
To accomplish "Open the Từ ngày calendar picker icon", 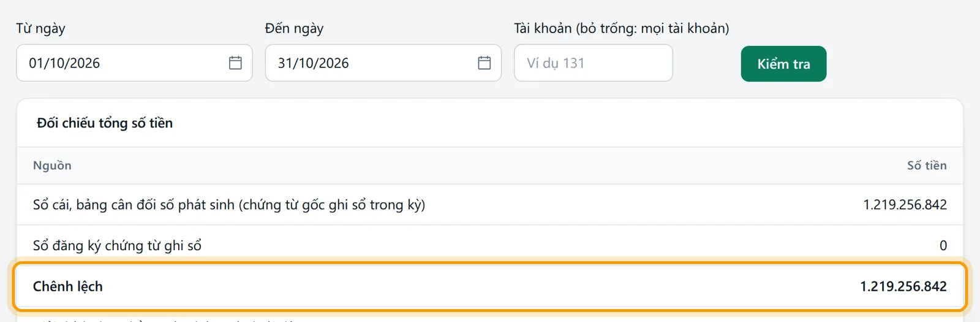I will point(235,63).
